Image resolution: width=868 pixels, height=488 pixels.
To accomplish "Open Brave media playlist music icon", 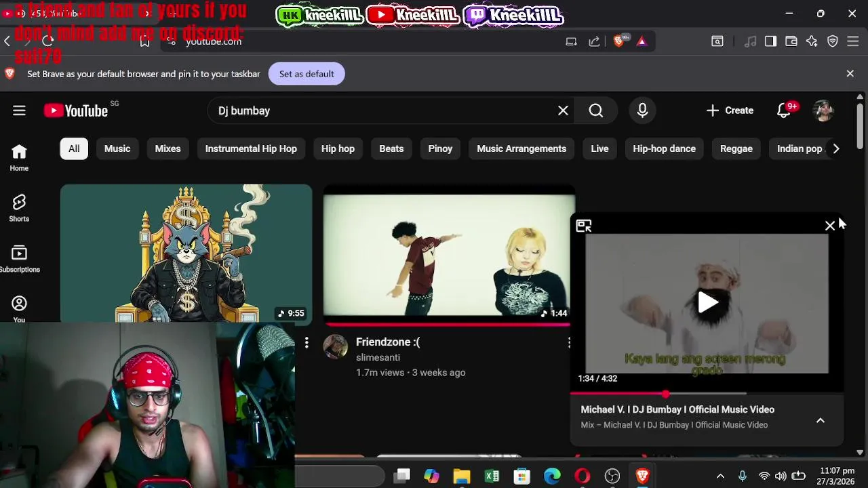I will click(x=750, y=41).
